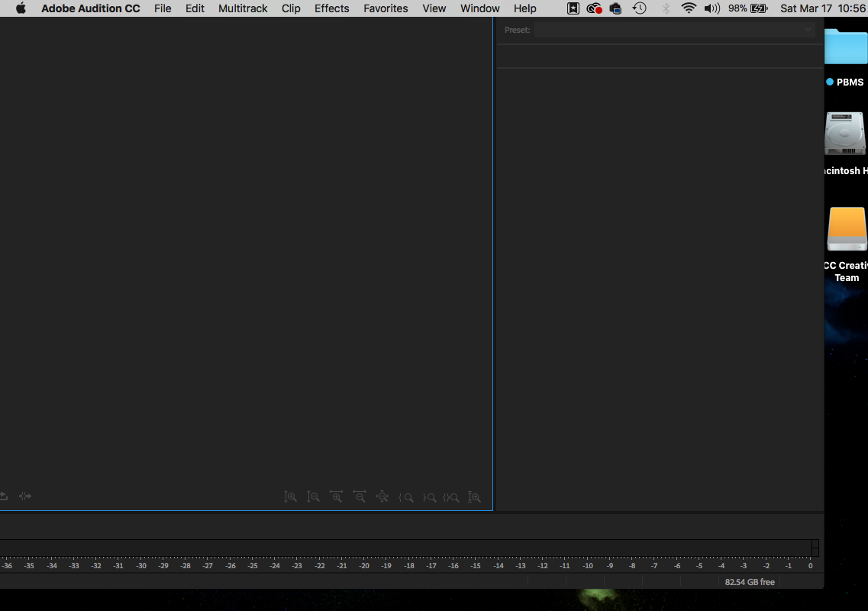Viewport: 868px width, 611px height.
Task: Open the Preset dropdown
Action: 674,30
